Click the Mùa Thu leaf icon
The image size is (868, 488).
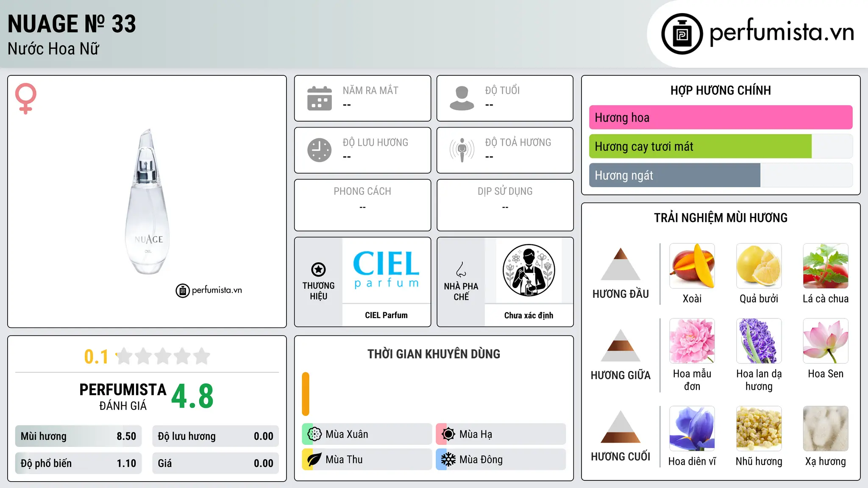[x=314, y=460]
